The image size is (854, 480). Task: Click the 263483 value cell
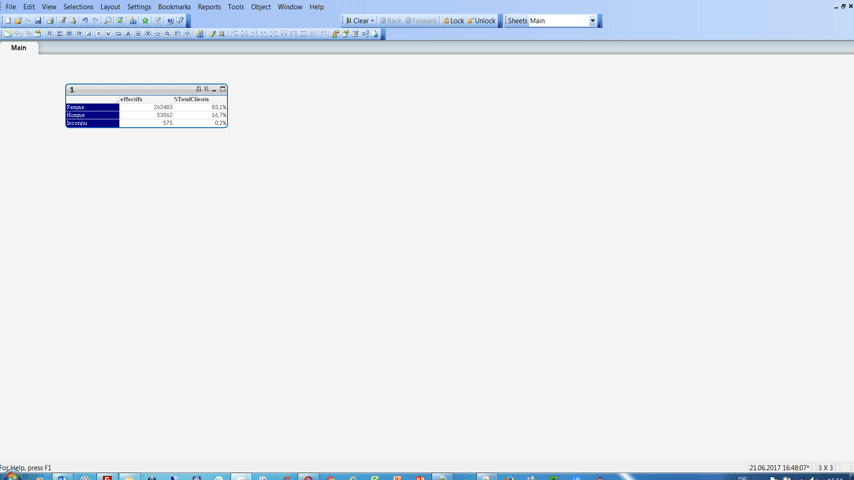point(146,107)
